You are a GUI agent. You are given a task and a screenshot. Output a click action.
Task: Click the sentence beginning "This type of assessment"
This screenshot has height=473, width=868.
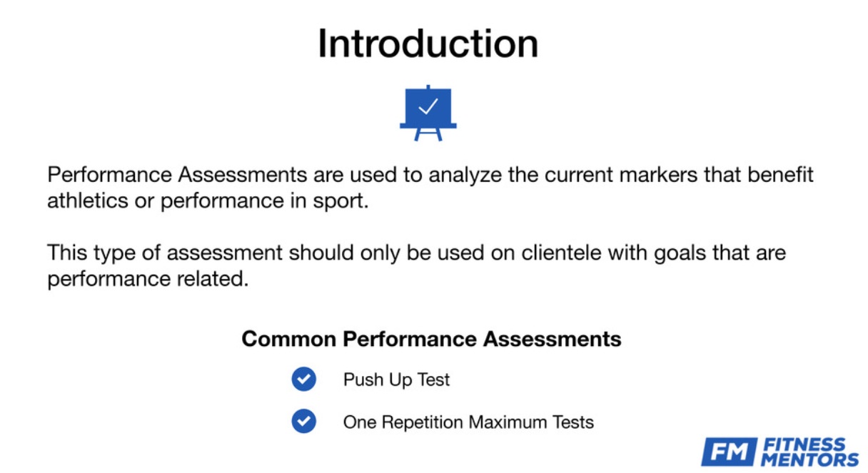(416, 253)
